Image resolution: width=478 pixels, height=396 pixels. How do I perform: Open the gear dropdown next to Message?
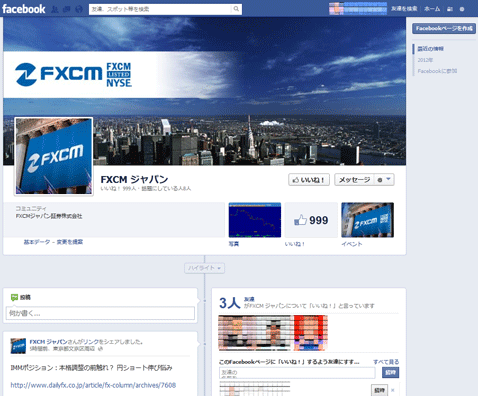384,180
